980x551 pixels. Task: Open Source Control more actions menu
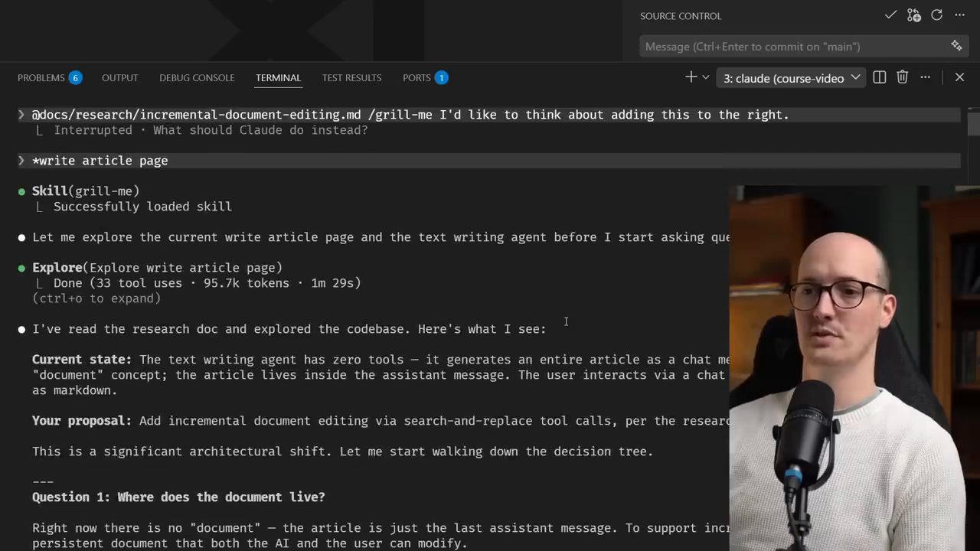[x=959, y=15]
